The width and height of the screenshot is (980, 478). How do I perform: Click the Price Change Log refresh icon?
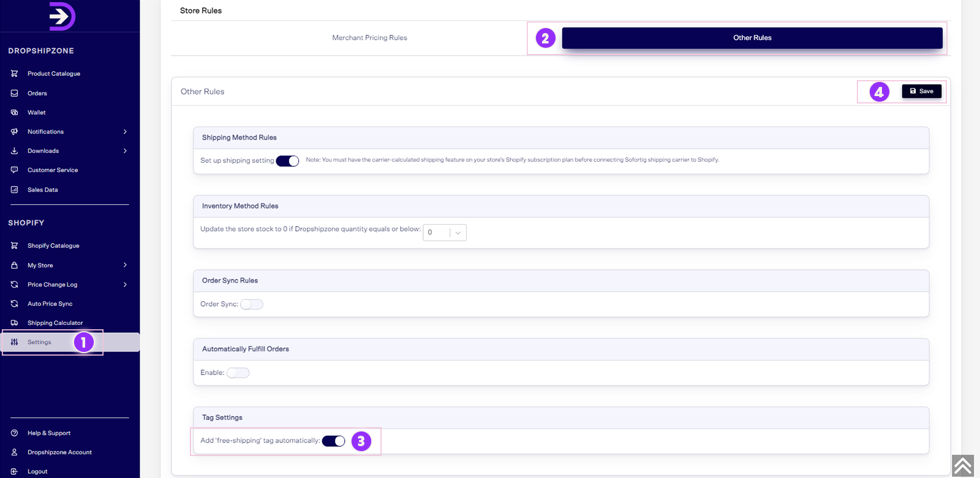pos(14,285)
